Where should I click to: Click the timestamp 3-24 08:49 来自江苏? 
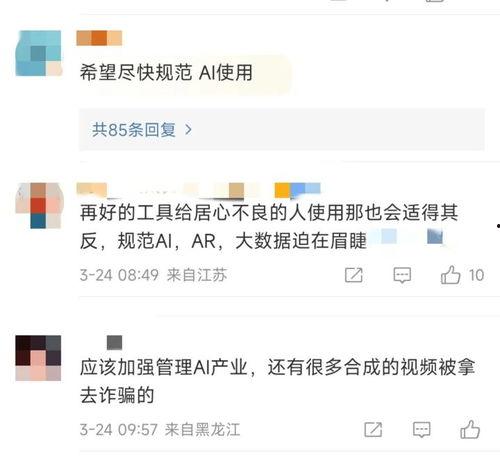pos(153,275)
